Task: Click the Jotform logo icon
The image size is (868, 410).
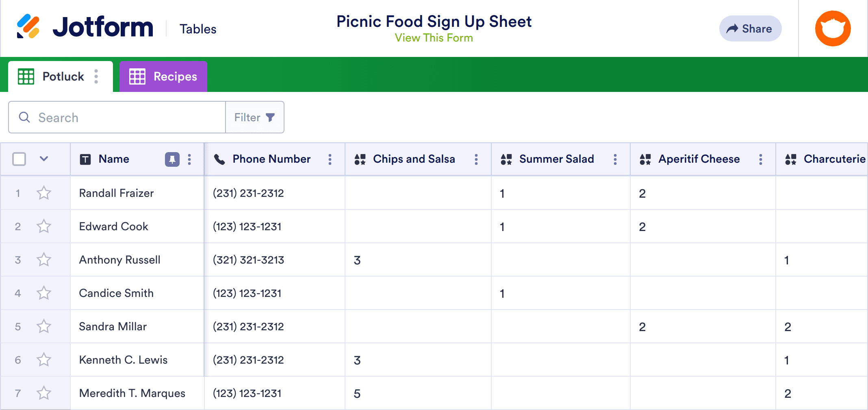Action: pos(28,26)
